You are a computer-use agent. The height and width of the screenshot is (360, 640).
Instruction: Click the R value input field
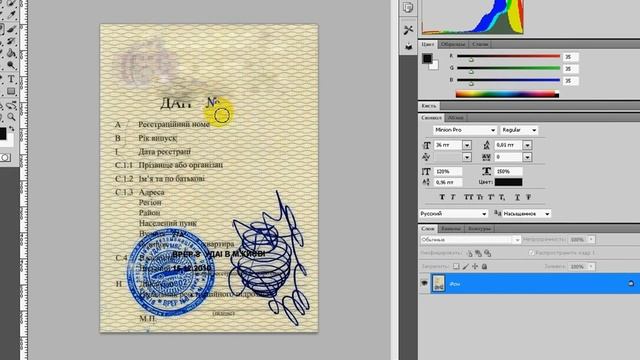click(570, 57)
